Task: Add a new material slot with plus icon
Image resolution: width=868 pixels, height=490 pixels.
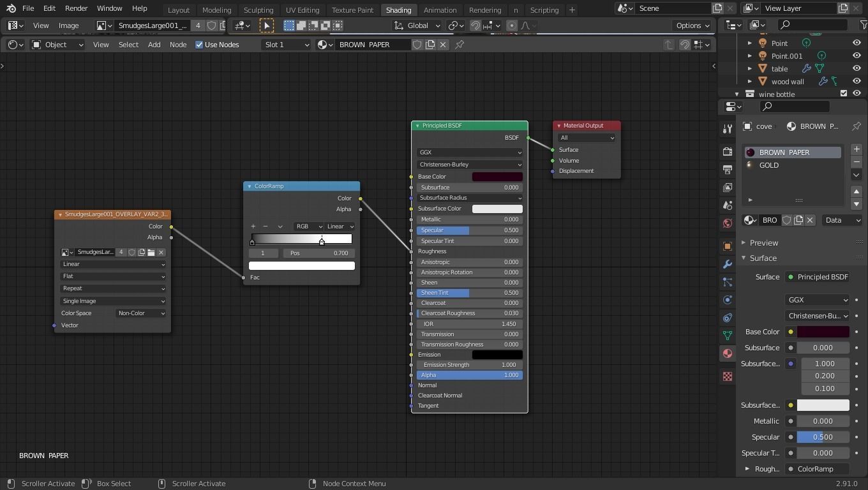Action: coord(857,149)
